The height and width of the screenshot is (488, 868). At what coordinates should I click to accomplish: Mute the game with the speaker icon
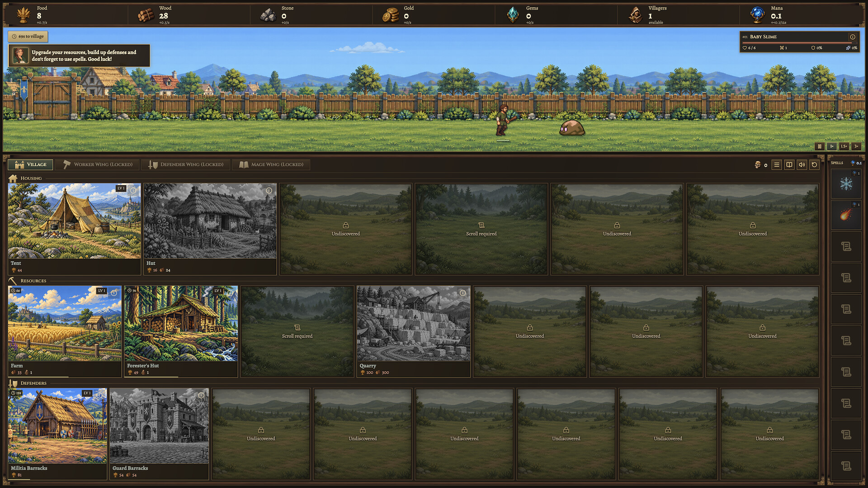point(802,165)
